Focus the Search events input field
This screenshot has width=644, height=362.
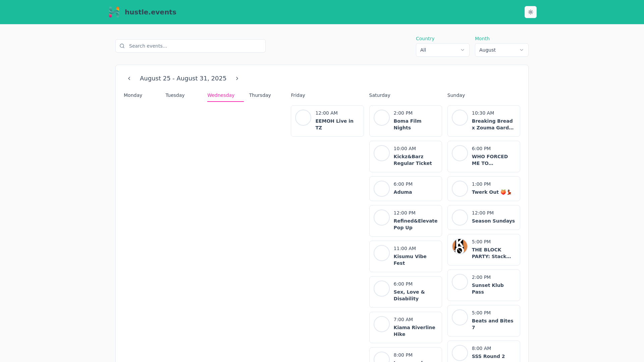195,46
